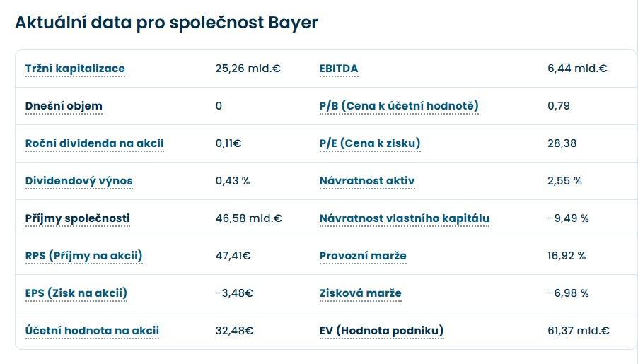Click the heading Aktuální data pro společnost Bayer
The image size is (638, 364).
pyautogui.click(x=166, y=23)
